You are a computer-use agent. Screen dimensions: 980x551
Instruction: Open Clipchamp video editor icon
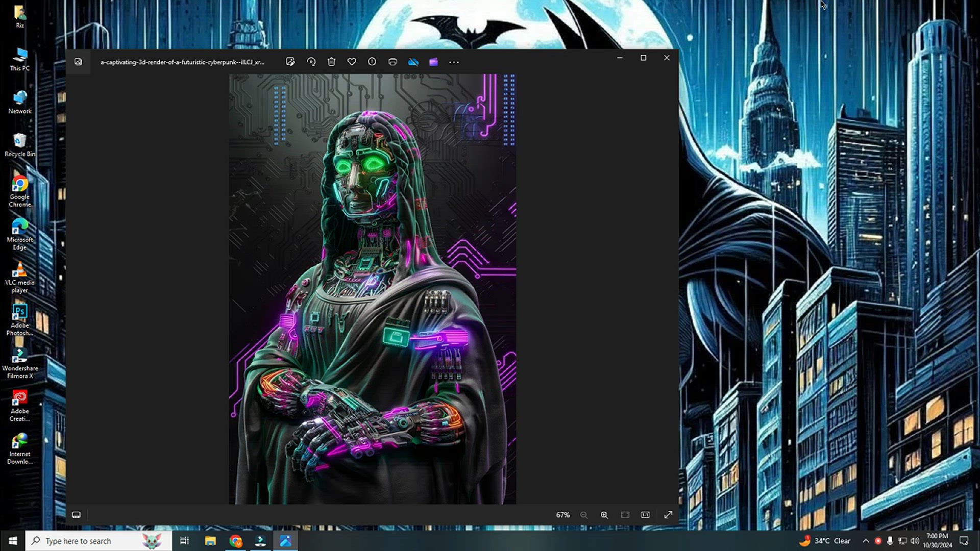(x=433, y=62)
